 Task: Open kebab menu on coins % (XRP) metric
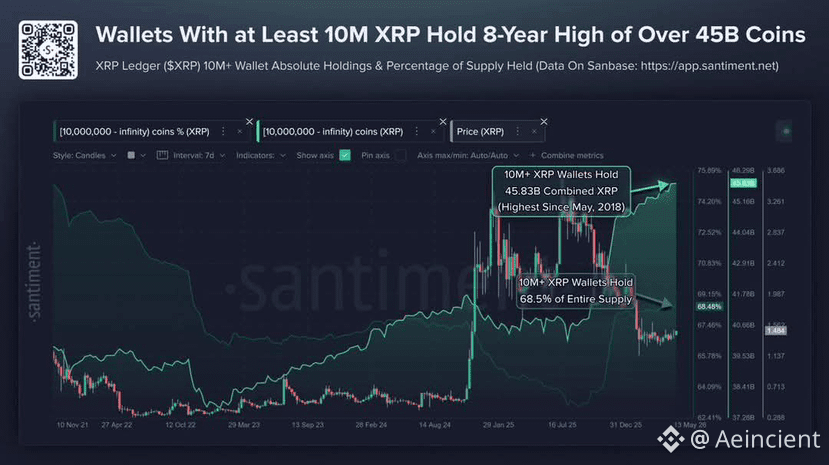pos(223,132)
